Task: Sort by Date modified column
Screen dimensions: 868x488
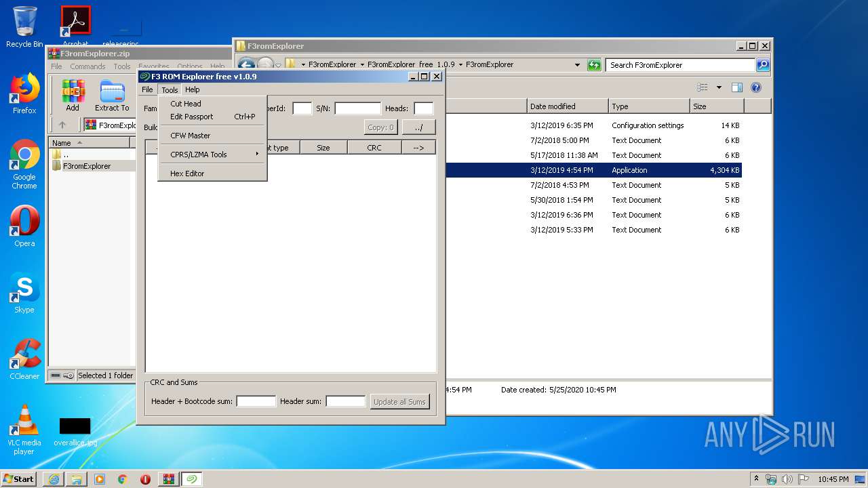Action: 568,106
